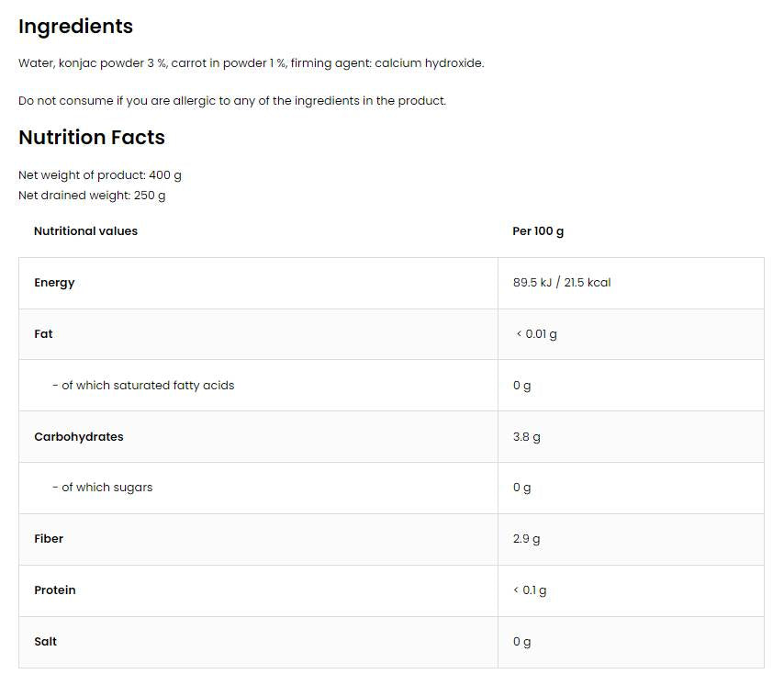This screenshot has height=685, width=784.
Task: Click the ingredients list text line
Action: pos(251,63)
